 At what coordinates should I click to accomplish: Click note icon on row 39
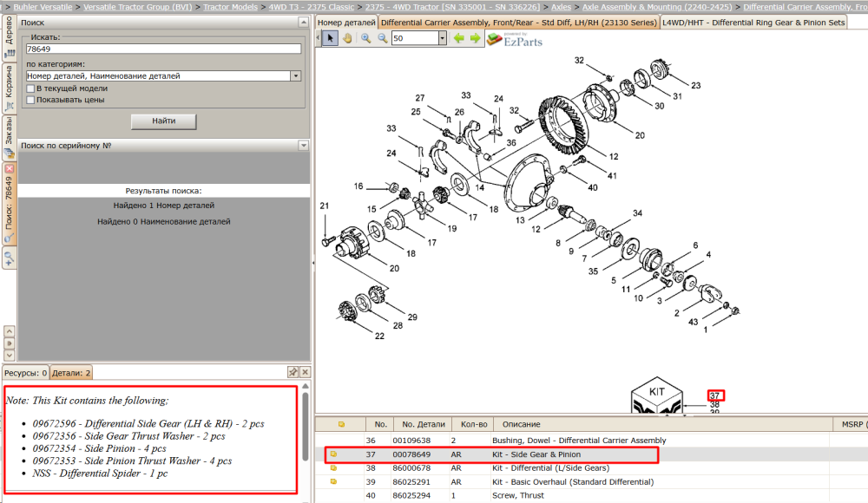coord(334,482)
